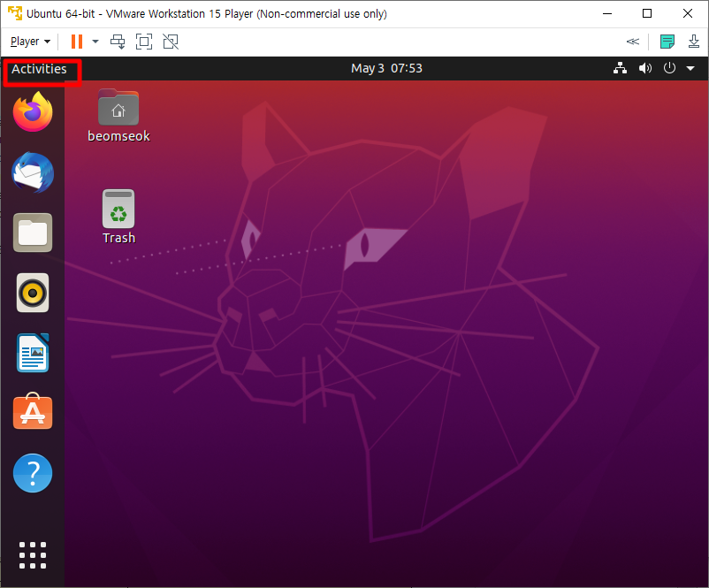Click the volume speaker icon in top bar

coord(644,68)
